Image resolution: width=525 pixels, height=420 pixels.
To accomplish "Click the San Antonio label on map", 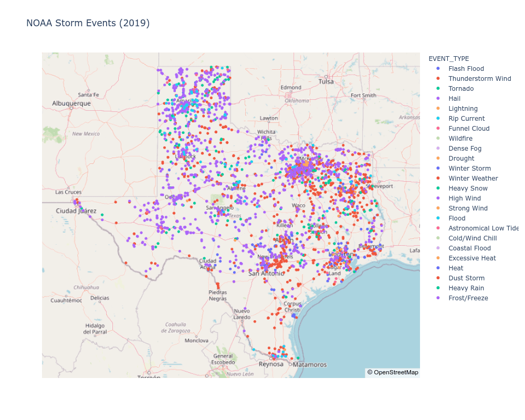I will tap(266, 274).
